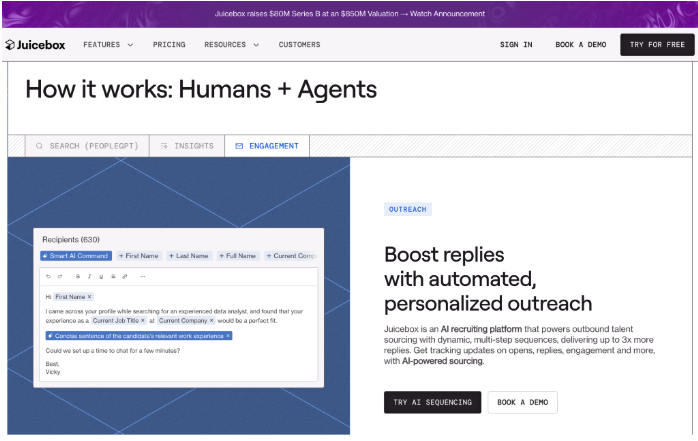The image size is (698, 441).
Task: Click the 'How it works: Humans + Agents' heading
Action: pos(201,89)
